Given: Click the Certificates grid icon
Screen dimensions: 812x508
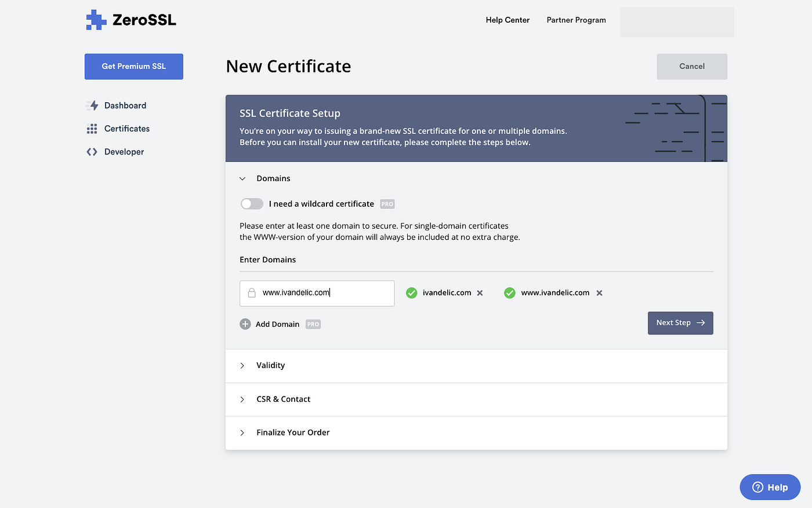Looking at the screenshot, I should pyautogui.click(x=92, y=129).
